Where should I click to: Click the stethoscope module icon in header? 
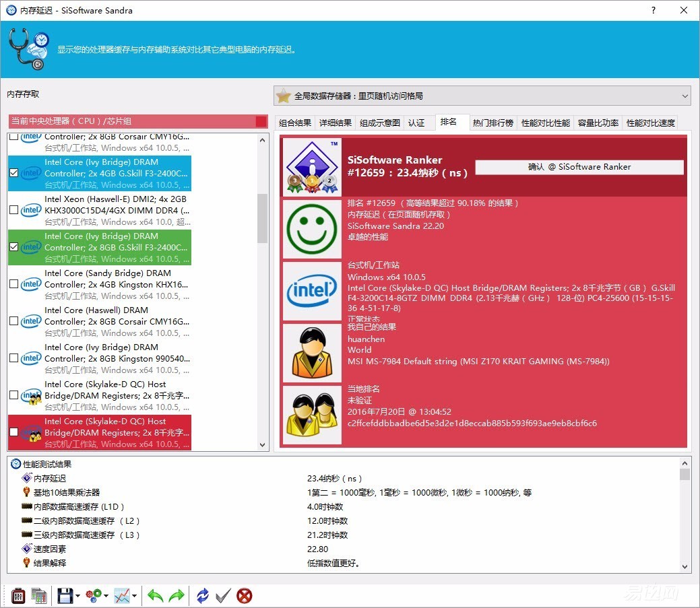point(28,49)
